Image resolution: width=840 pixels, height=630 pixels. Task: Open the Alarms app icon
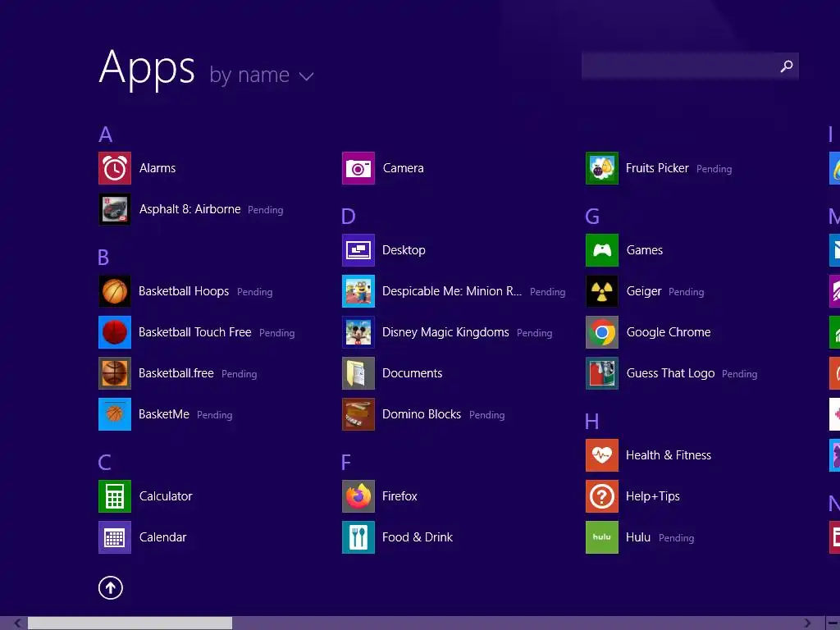115,168
